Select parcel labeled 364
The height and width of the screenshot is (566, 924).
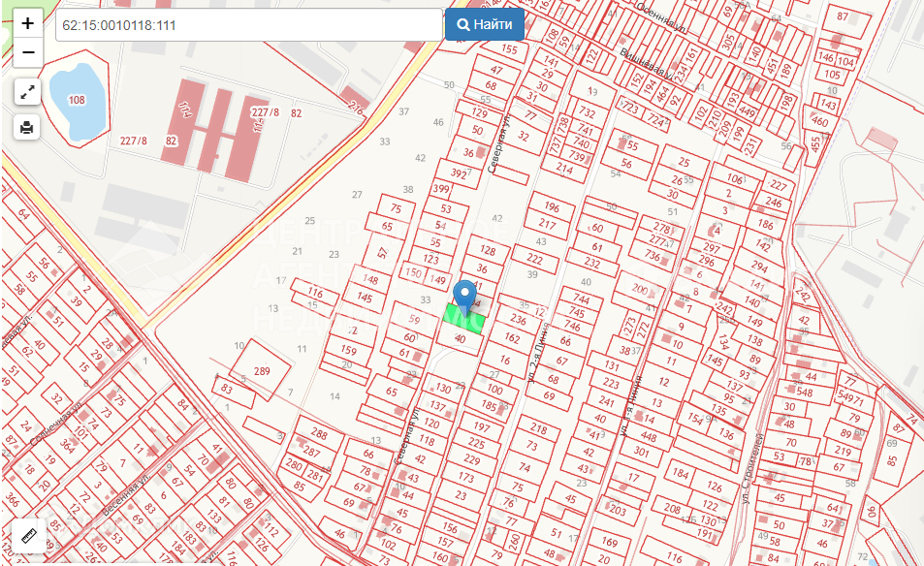coord(67,446)
